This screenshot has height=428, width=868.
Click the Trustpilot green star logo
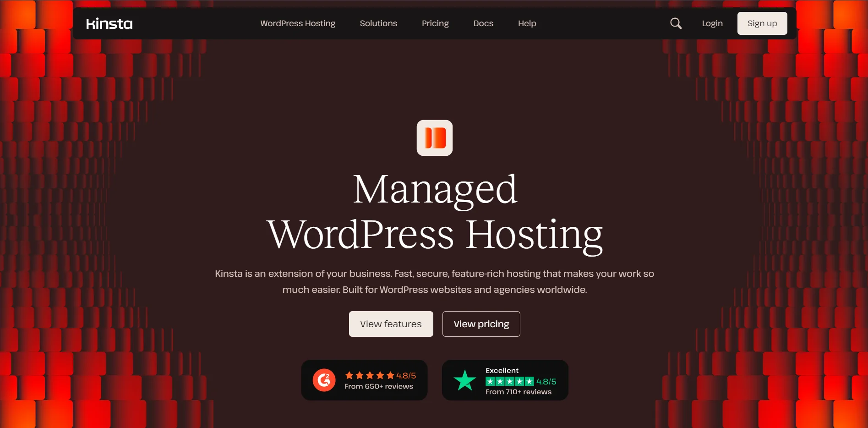pyautogui.click(x=465, y=380)
